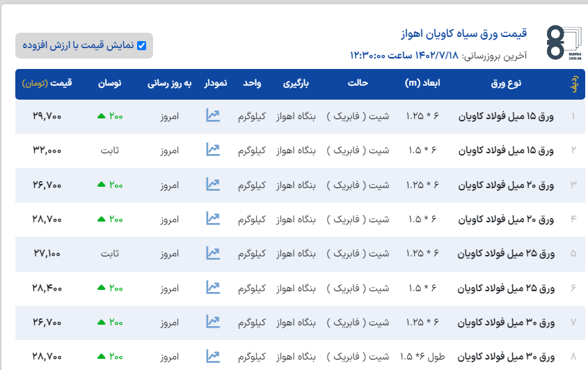The width and height of the screenshot is (588, 370).
Task: Open the price chart icon in row 2
Action: 214,150
